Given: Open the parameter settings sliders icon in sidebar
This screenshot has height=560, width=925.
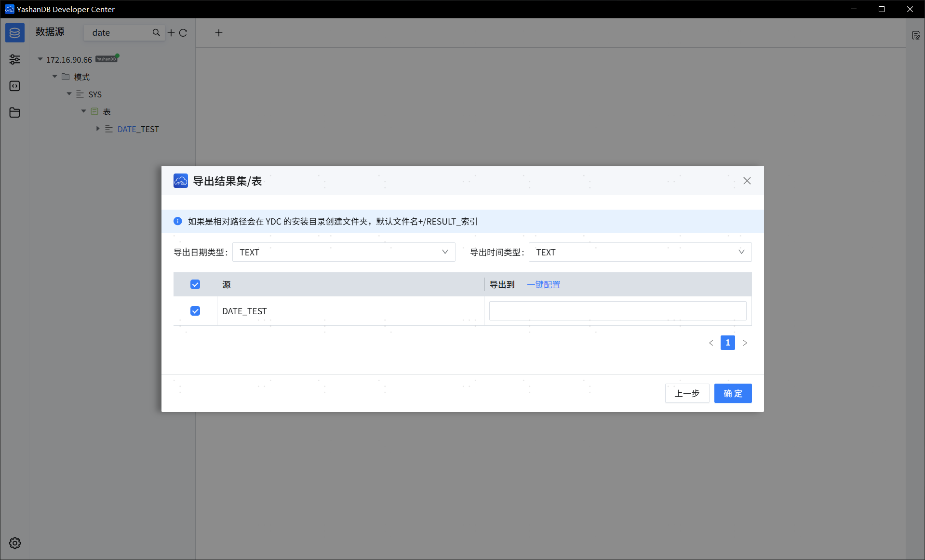Looking at the screenshot, I should [14, 59].
